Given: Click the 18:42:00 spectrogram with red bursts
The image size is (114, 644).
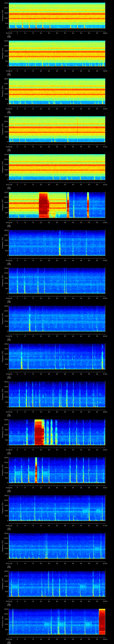Looking at the screenshot, I should [57, 205].
